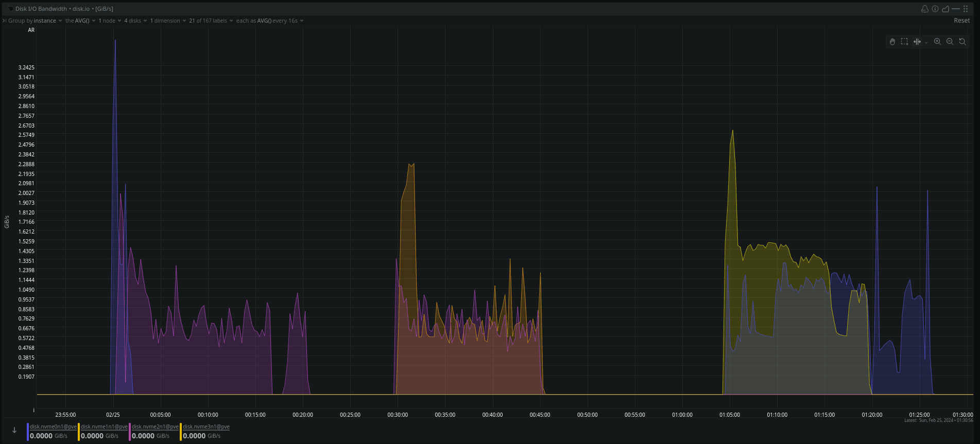Toggle disk.nvme2n1@pve series in legend
Viewport: 980px width, 444px height.
click(x=155, y=427)
